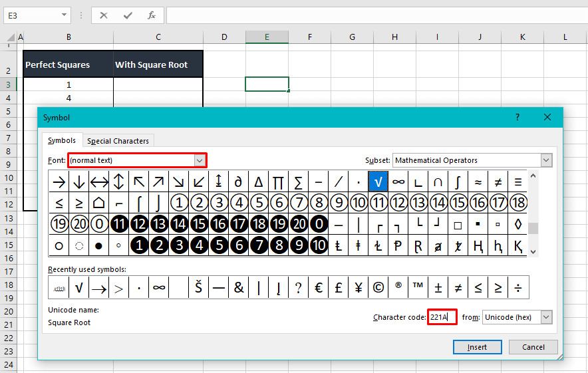Expand the Name Box dropdown arrow
588x373 pixels.
pos(64,15)
